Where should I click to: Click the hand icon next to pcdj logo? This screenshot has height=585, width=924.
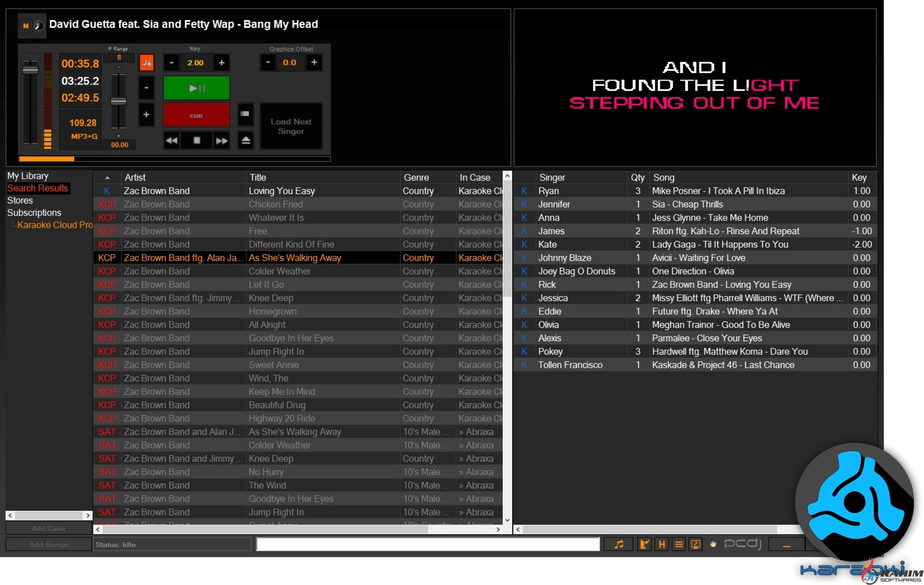pyautogui.click(x=713, y=544)
